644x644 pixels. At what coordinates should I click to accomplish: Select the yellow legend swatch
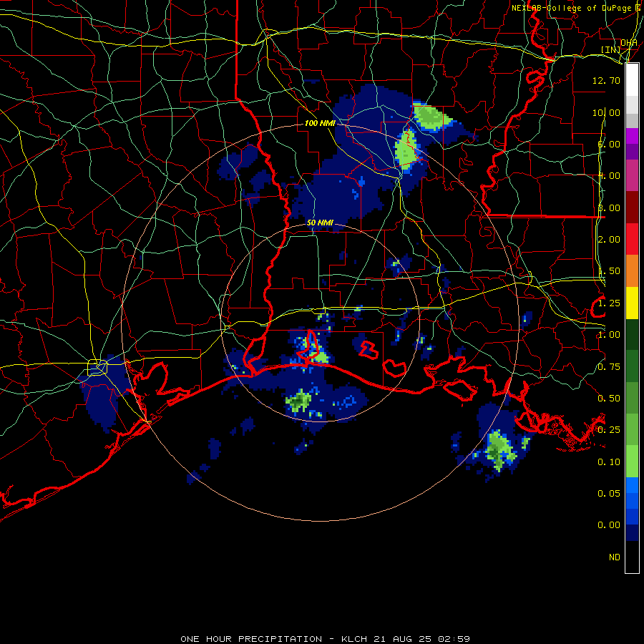point(632,303)
